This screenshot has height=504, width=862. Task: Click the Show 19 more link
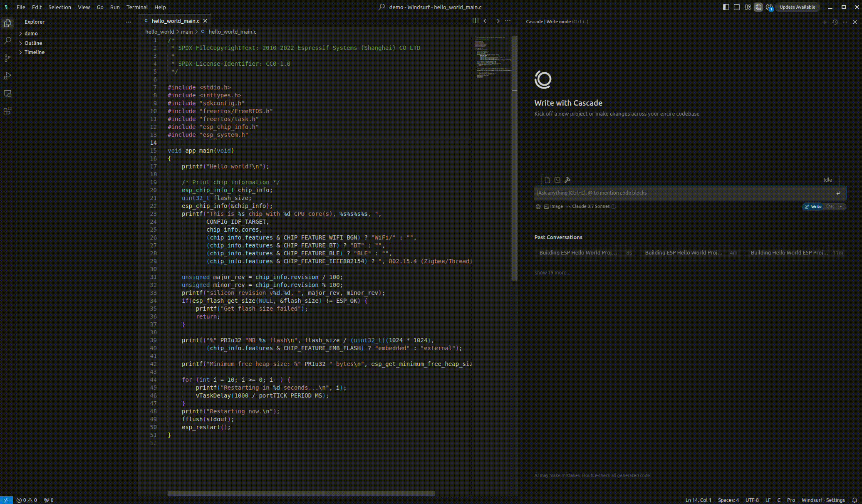tap(552, 273)
